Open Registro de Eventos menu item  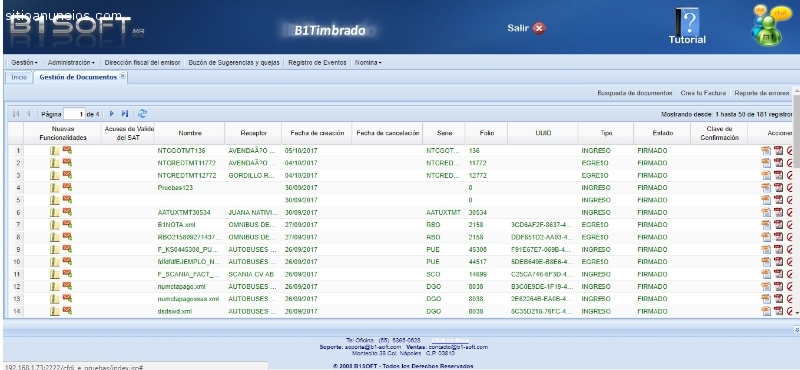pos(317,63)
